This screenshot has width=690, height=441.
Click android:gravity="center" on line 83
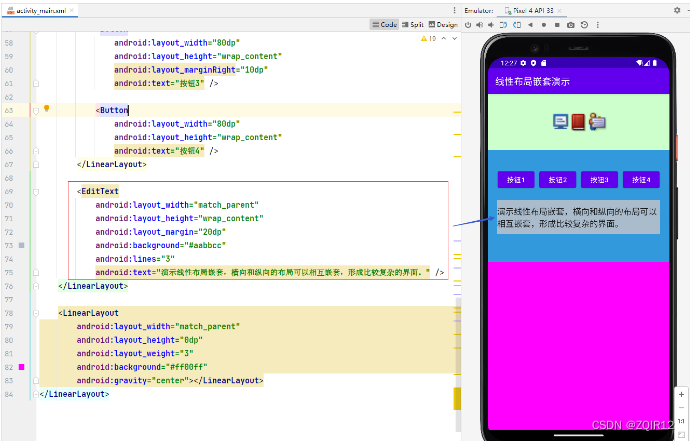point(132,380)
